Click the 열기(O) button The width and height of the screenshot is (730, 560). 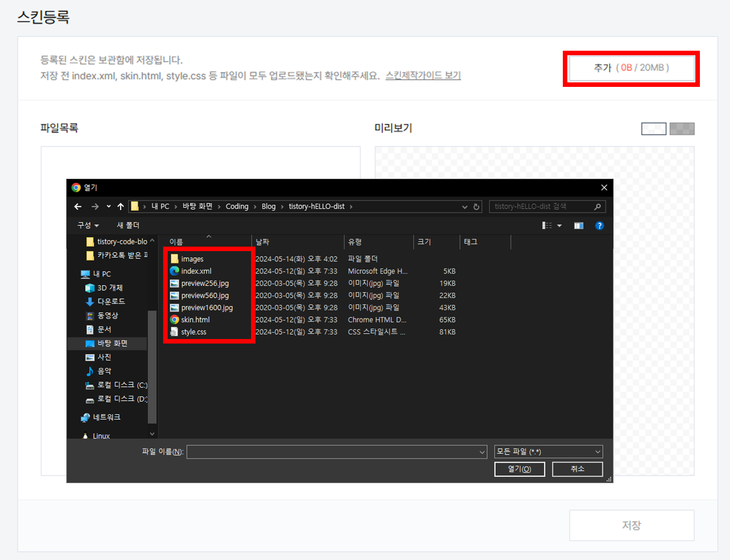point(520,469)
